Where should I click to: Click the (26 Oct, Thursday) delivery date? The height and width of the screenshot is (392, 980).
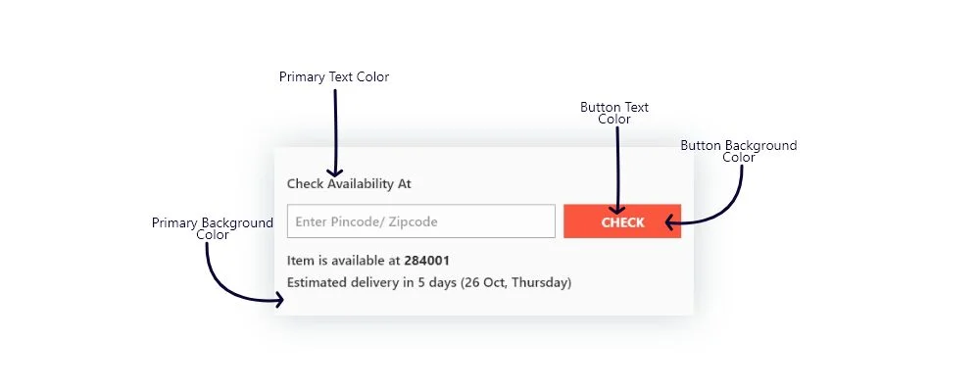pos(515,283)
